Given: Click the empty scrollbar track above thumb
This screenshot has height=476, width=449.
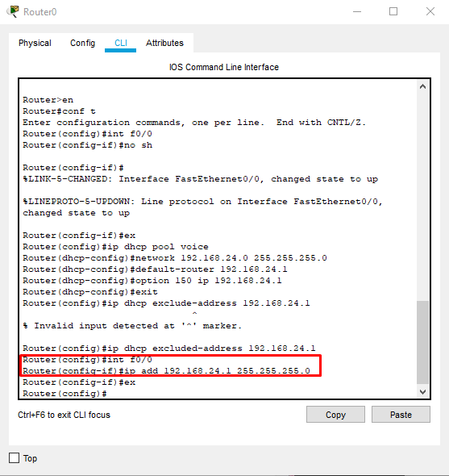Looking at the screenshot, I should tap(422, 196).
